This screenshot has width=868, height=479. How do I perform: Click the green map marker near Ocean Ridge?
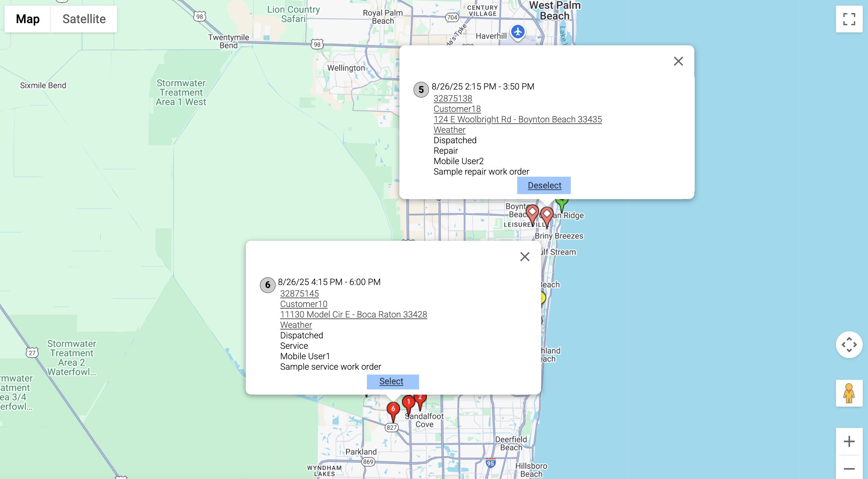tap(562, 204)
